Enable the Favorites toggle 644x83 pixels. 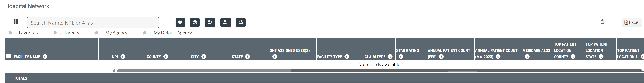coord(12,33)
